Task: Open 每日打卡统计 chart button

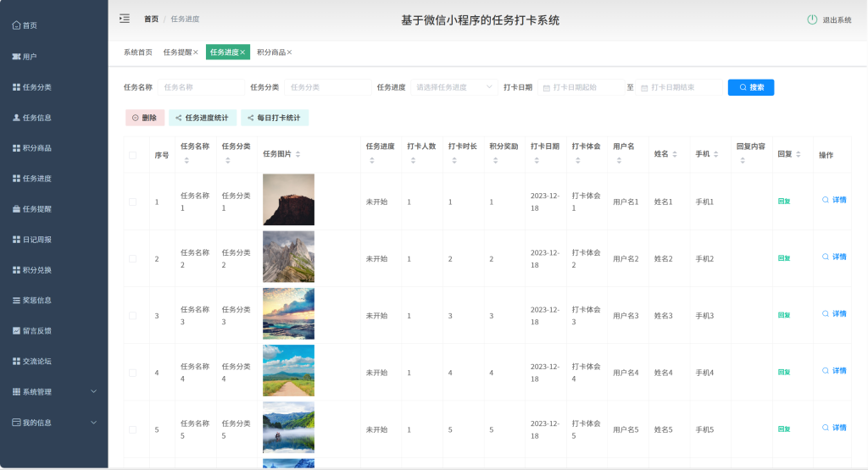Action: point(275,118)
